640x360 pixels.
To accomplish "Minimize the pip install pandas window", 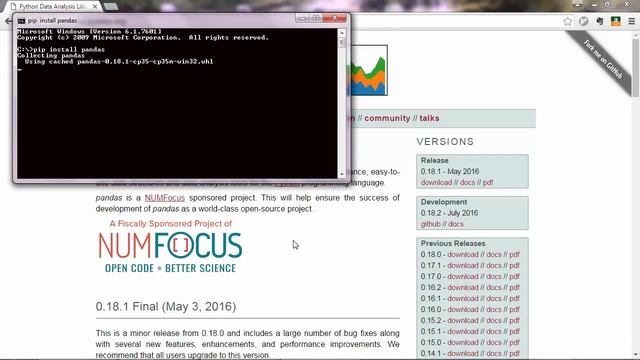I will (x=302, y=18).
